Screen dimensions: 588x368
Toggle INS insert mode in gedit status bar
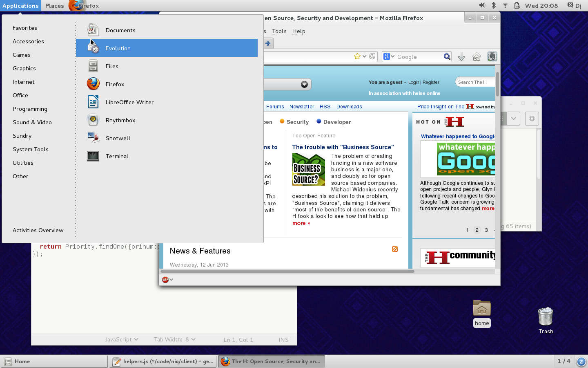[x=283, y=340]
